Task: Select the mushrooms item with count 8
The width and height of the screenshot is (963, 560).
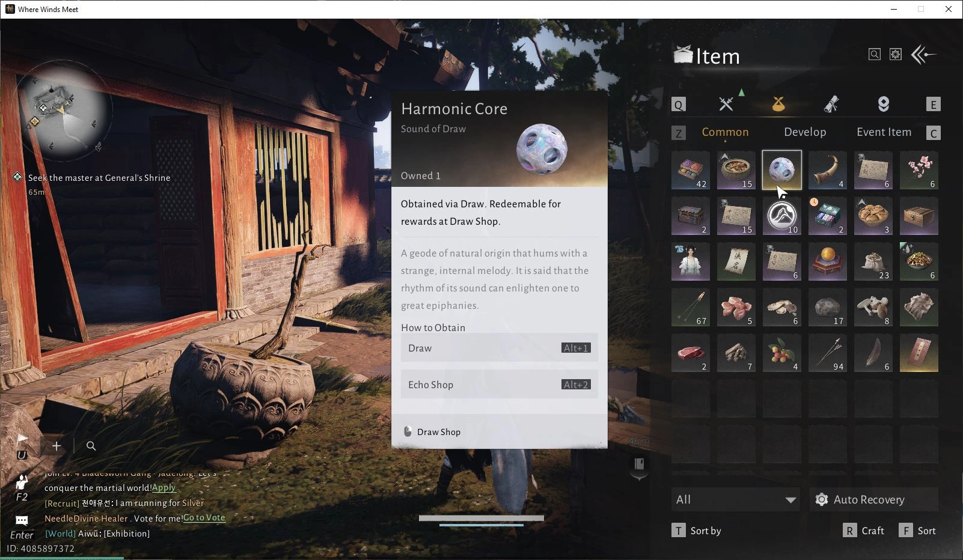Action: [873, 307]
